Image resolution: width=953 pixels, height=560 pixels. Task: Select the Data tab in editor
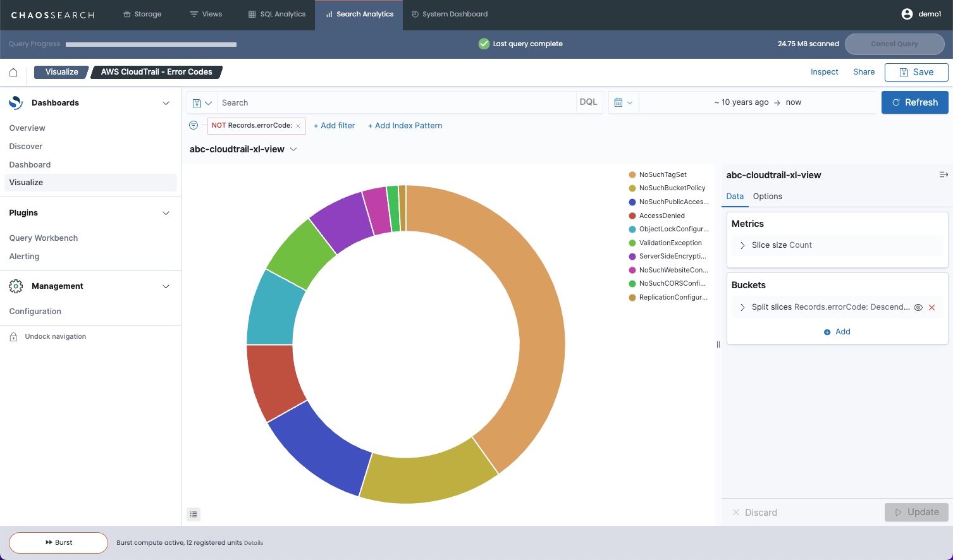[735, 197]
